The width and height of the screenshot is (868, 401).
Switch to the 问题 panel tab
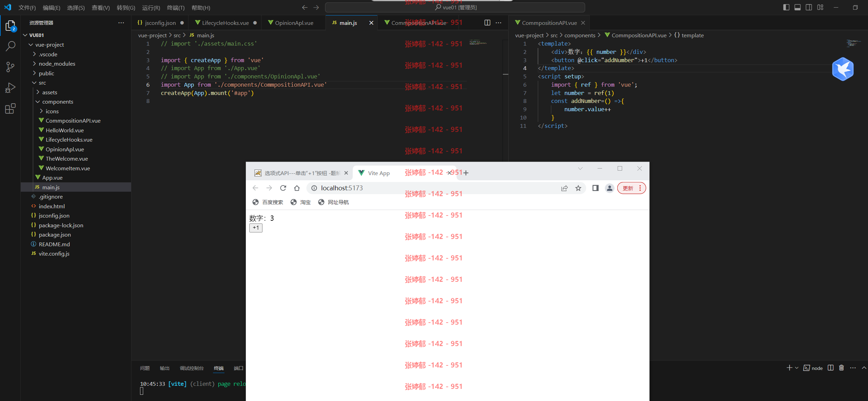[x=145, y=368]
